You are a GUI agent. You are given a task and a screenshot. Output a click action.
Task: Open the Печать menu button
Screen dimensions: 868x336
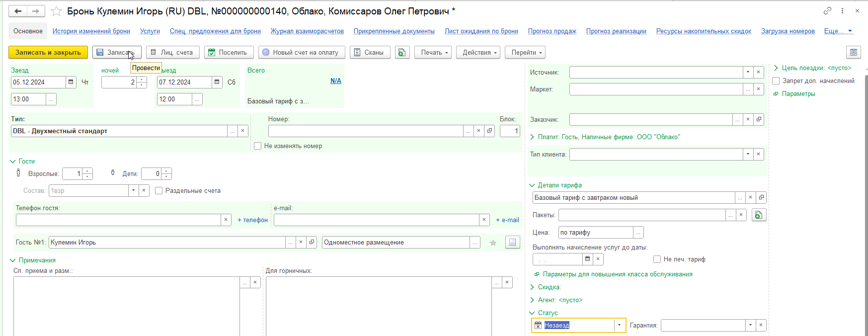(x=433, y=52)
